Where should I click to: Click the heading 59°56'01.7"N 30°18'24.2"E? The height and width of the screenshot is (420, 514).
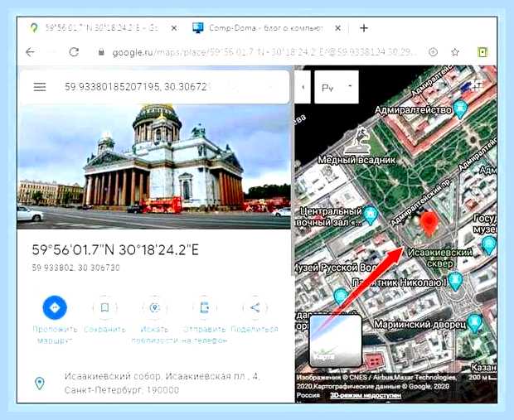coord(115,250)
